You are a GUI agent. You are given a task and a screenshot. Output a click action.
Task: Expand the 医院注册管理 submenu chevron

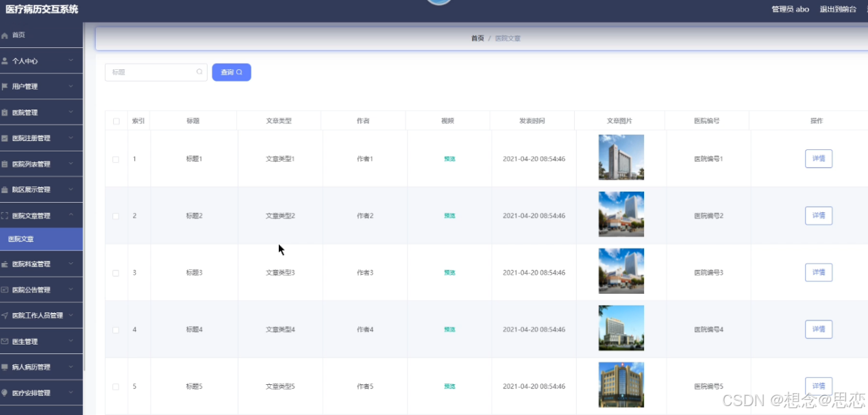point(71,138)
